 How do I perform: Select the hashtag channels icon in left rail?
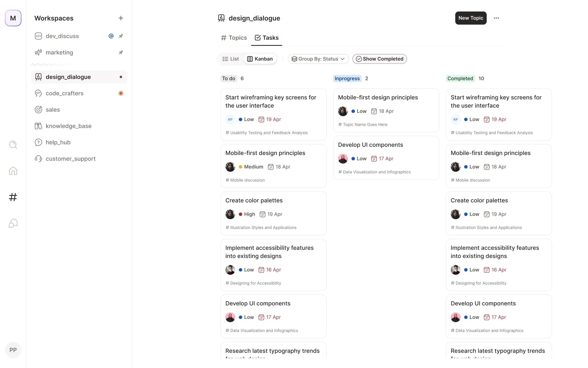13,197
